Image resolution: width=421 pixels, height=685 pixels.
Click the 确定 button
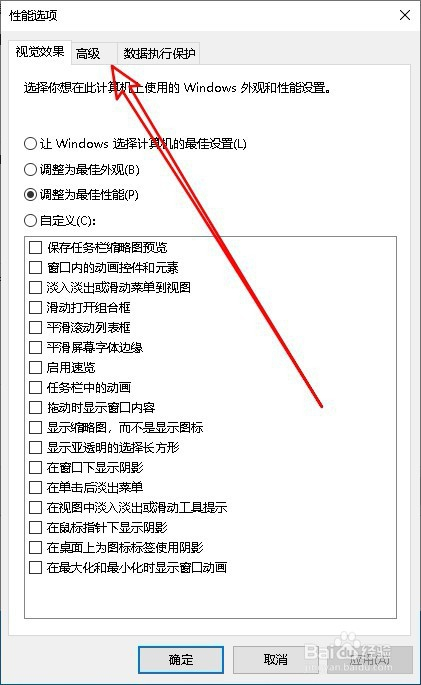pyautogui.click(x=181, y=660)
